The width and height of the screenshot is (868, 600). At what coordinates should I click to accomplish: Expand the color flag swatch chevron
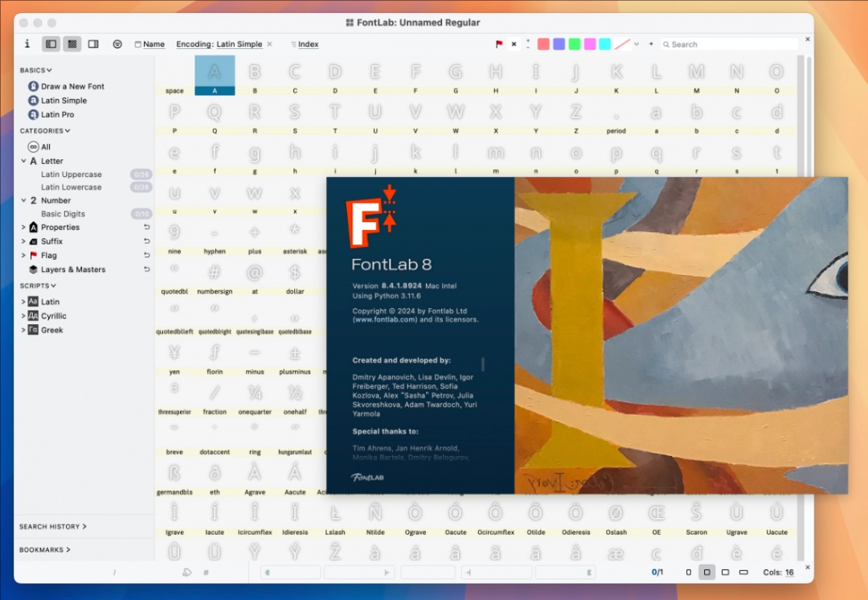[637, 44]
